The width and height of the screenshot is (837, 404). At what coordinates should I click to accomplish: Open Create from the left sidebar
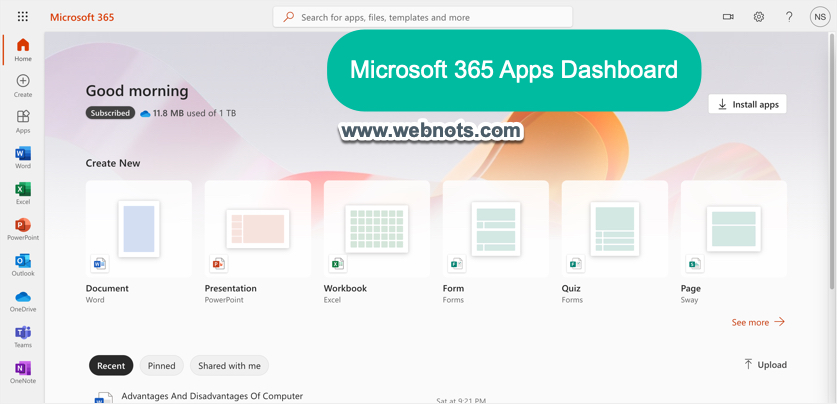[23, 85]
